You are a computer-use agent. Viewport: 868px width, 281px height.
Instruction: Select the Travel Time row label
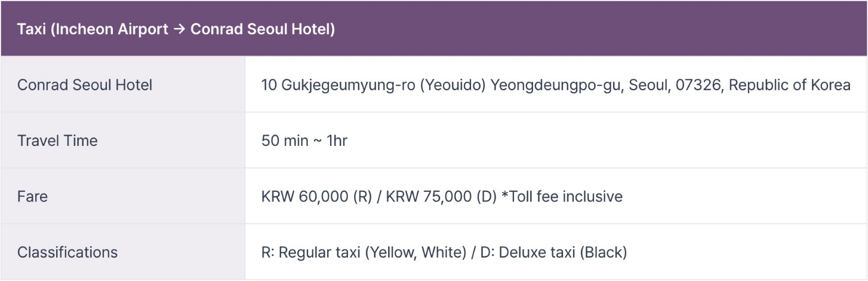(x=57, y=140)
